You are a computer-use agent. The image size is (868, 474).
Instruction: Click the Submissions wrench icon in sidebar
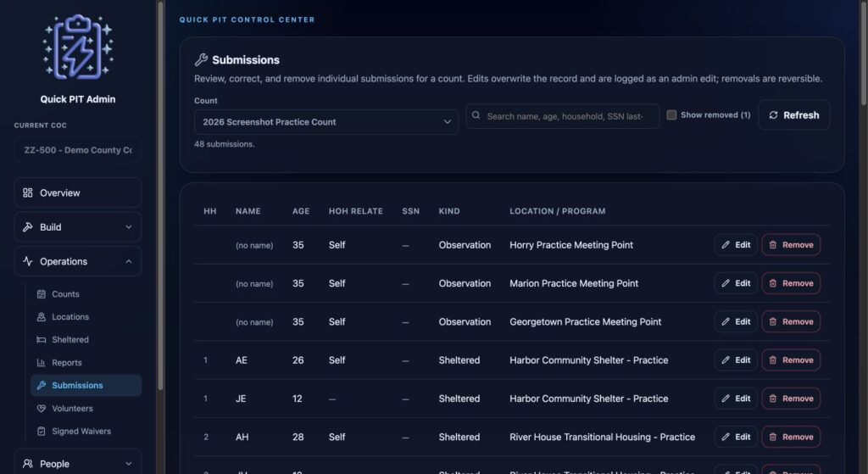point(41,386)
